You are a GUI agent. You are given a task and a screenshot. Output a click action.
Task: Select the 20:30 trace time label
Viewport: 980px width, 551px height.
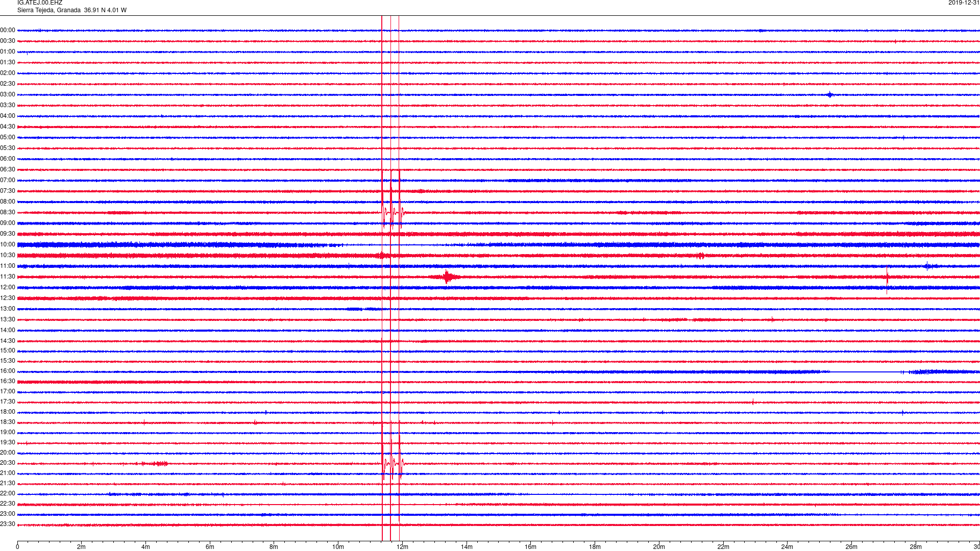[8, 463]
